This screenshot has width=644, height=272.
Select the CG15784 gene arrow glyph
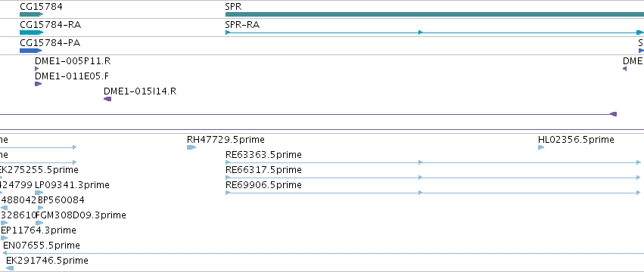click(31, 14)
